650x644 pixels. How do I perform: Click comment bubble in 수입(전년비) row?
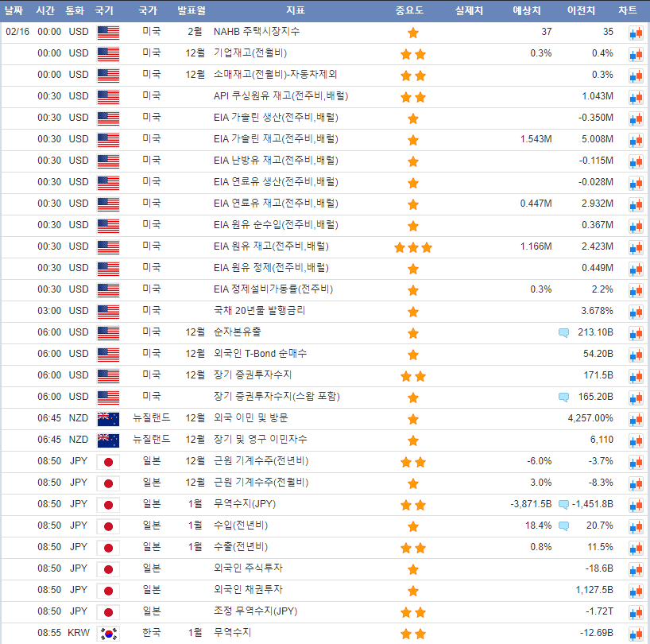point(563,526)
